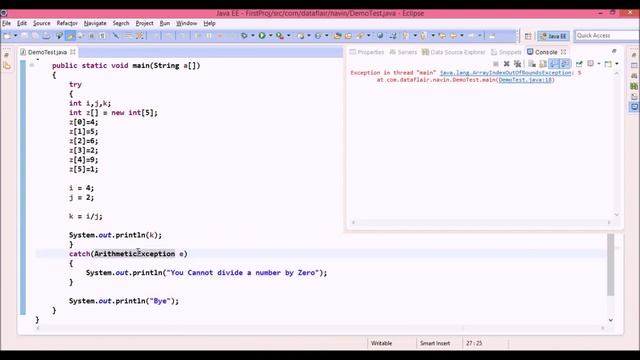640x360 pixels.
Task: Switch to the Servers tab
Action: 403,52
